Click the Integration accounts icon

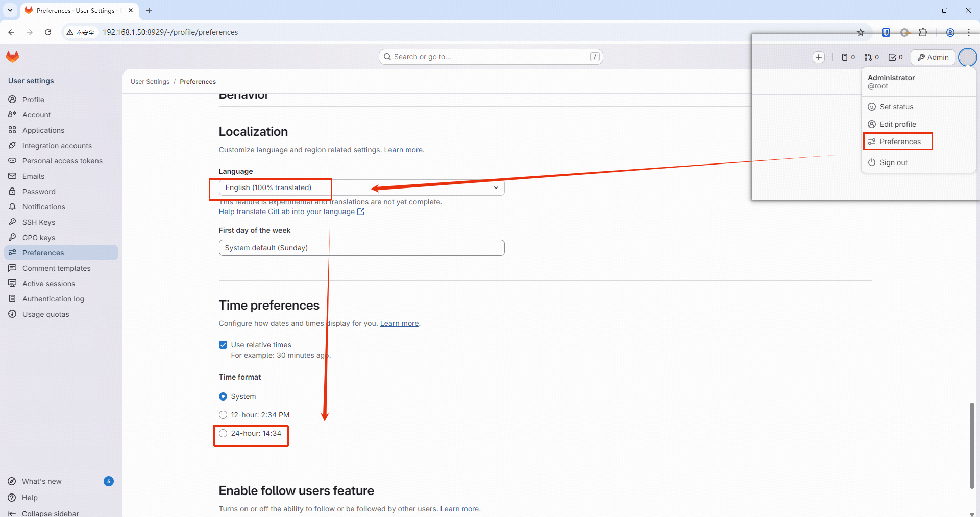[x=12, y=145]
